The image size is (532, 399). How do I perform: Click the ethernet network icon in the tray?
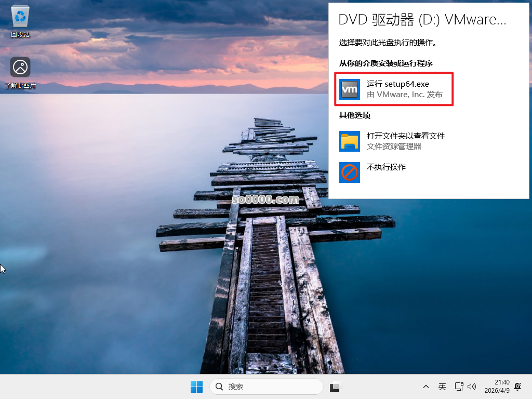coord(459,387)
